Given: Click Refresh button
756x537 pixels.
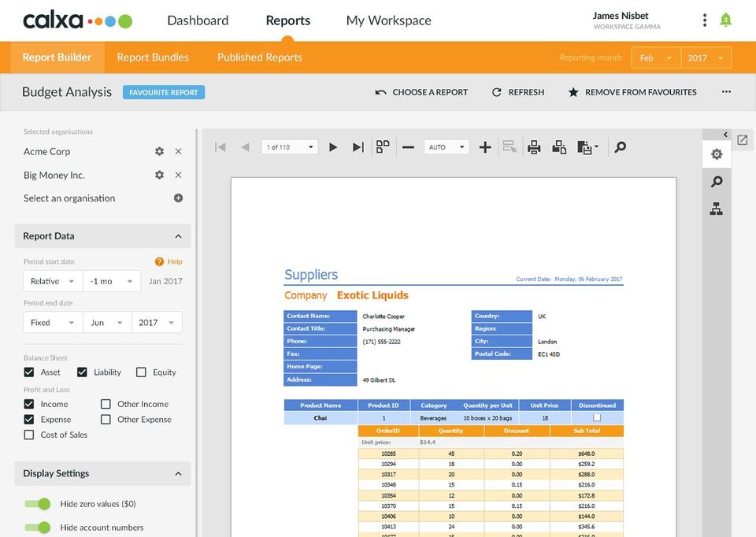Looking at the screenshot, I should pos(518,92).
